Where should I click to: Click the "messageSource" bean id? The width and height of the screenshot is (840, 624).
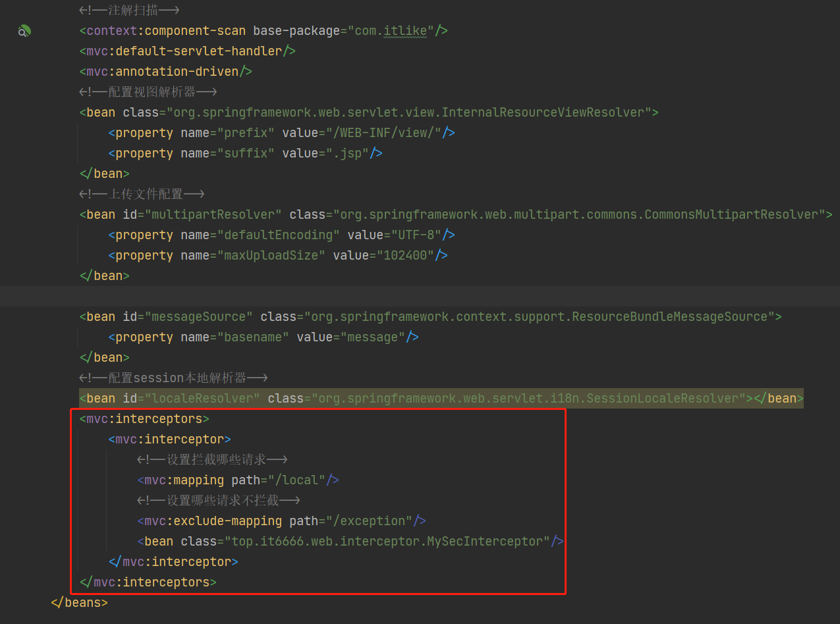(x=198, y=316)
